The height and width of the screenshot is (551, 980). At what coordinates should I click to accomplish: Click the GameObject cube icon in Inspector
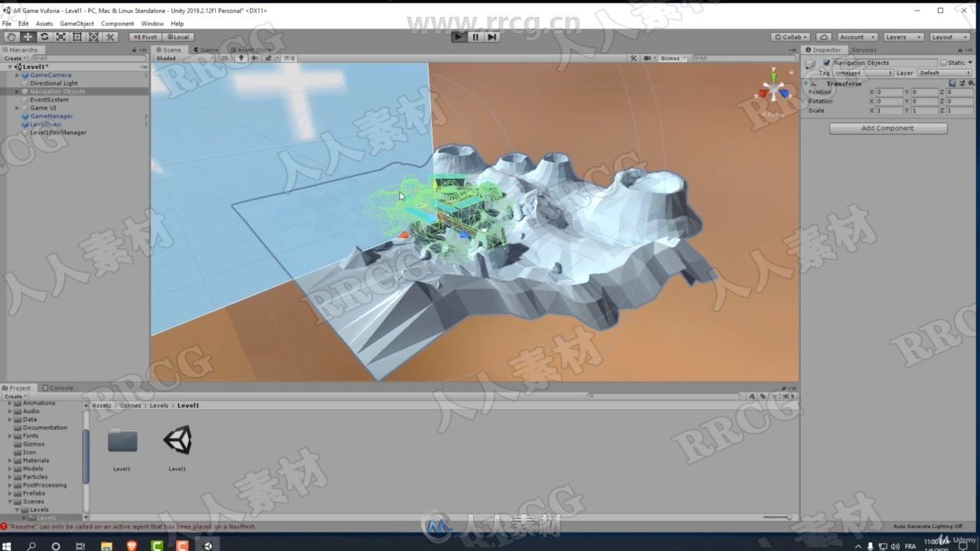coord(812,64)
